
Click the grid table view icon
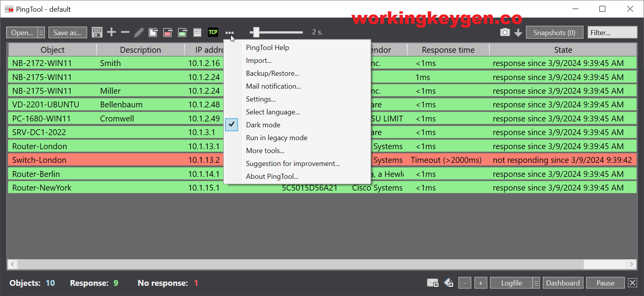tap(197, 32)
